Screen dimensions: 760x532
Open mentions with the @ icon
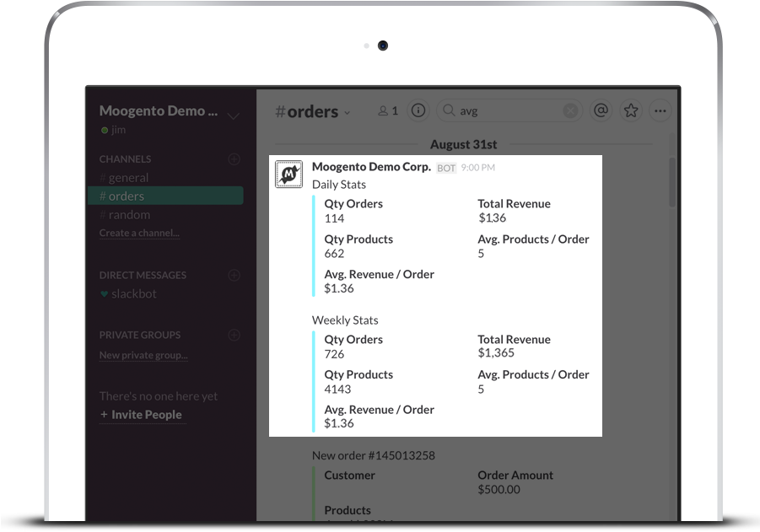coord(601,111)
